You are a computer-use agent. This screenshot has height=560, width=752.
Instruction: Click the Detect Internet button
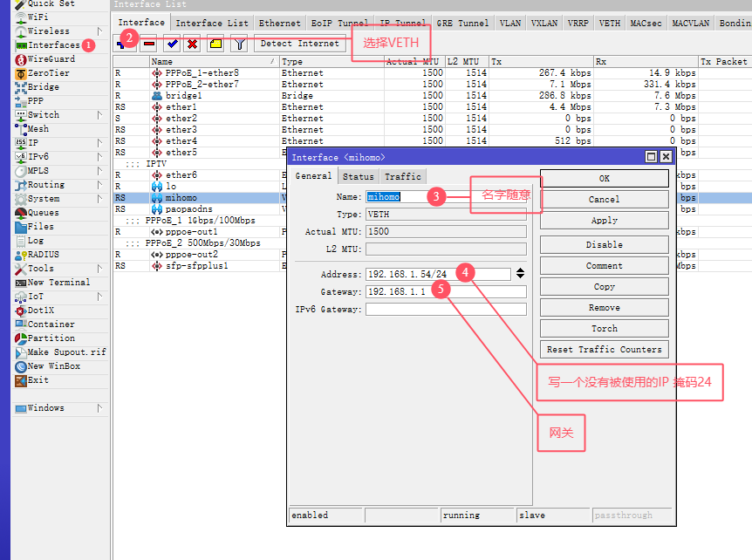pyautogui.click(x=300, y=43)
